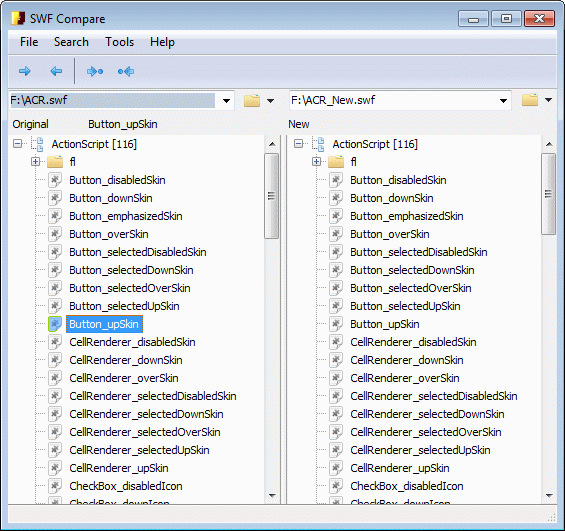
Task: Open the Search menu
Action: 71,42
